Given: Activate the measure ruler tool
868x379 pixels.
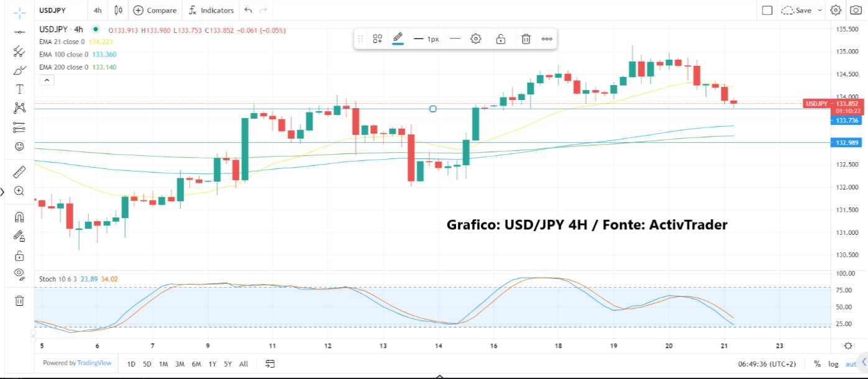Looking at the screenshot, I should pos(19,171).
